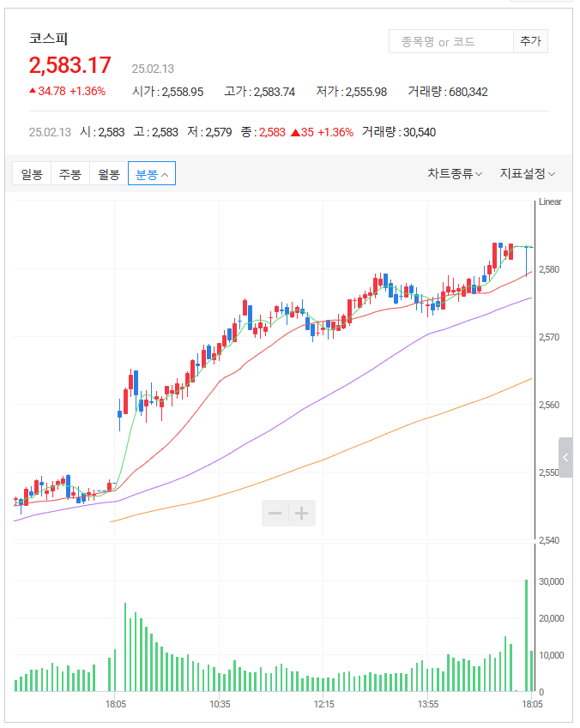Click the 코스피 index title
580x728 pixels.
click(48, 39)
